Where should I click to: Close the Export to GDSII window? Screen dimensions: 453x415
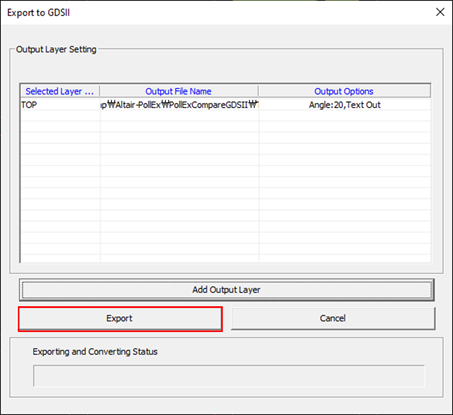coord(440,12)
